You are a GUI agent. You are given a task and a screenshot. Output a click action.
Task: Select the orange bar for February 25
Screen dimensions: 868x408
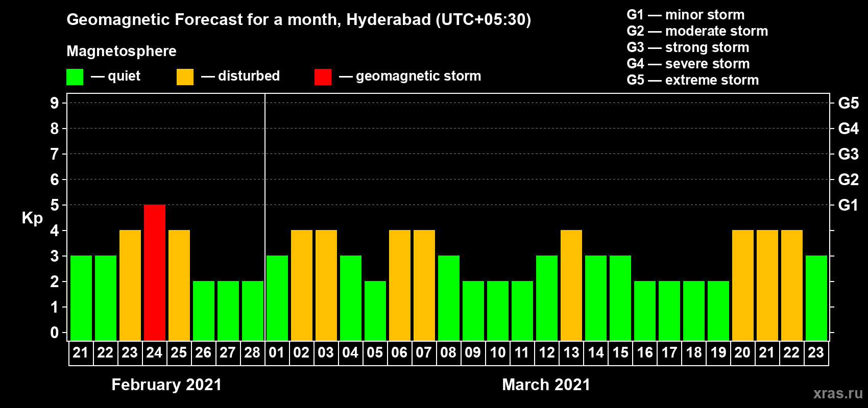179,286
